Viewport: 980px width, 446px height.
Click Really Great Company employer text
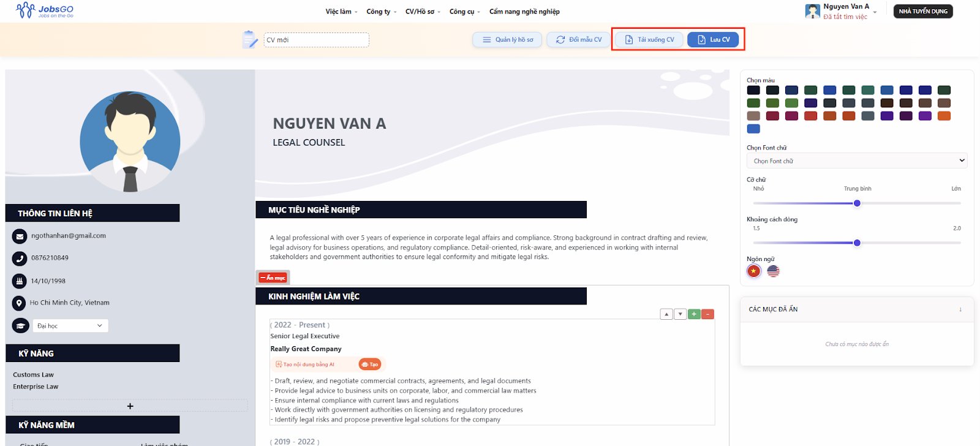coord(306,349)
